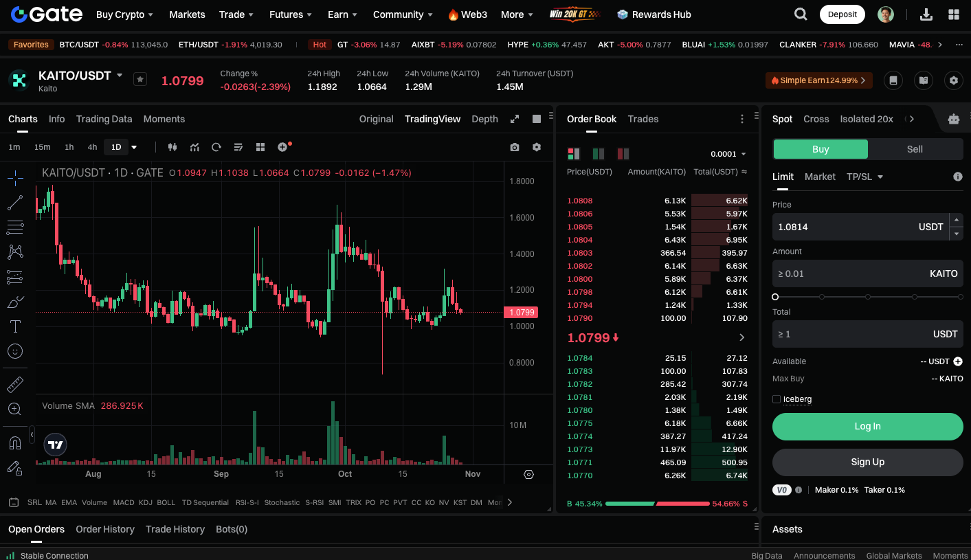Switch to the Sell side
971x560 pixels.
point(915,149)
